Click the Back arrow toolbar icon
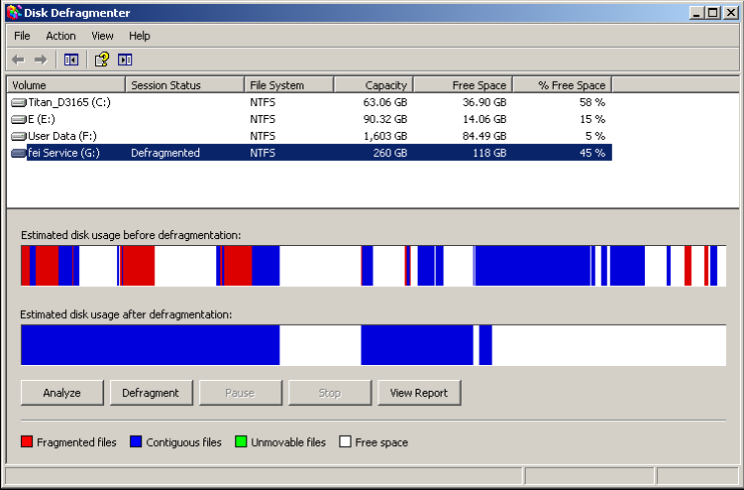This screenshot has height=490, width=744. click(x=18, y=60)
